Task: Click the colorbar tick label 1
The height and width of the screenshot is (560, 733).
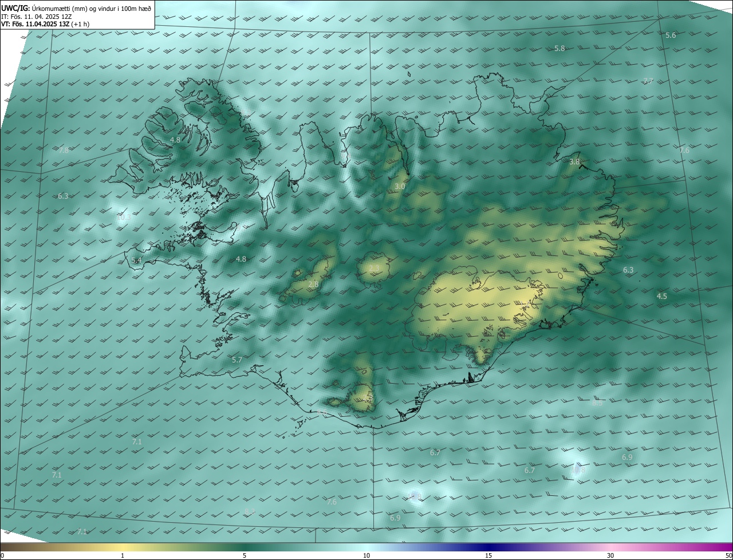Action: point(123,555)
